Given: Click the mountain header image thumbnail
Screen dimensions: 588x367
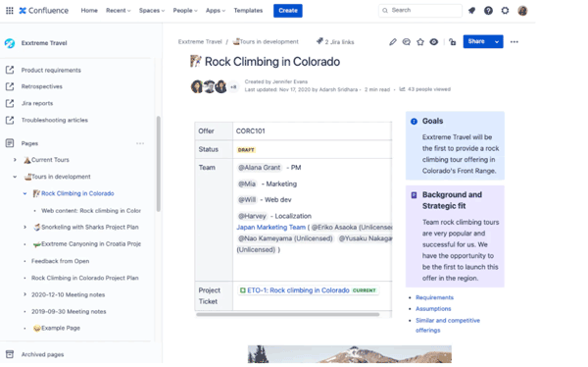Looking at the screenshot, I should (x=350, y=354).
